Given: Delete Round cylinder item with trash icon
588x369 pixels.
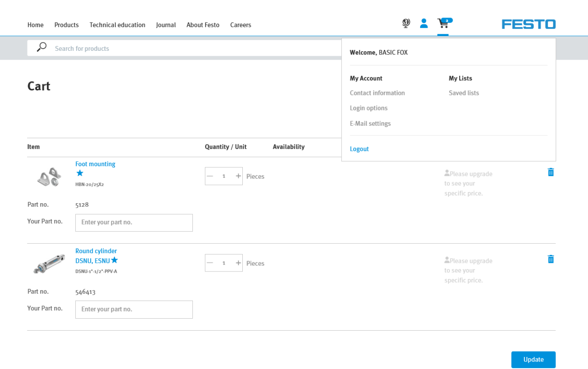Looking at the screenshot, I should (551, 259).
